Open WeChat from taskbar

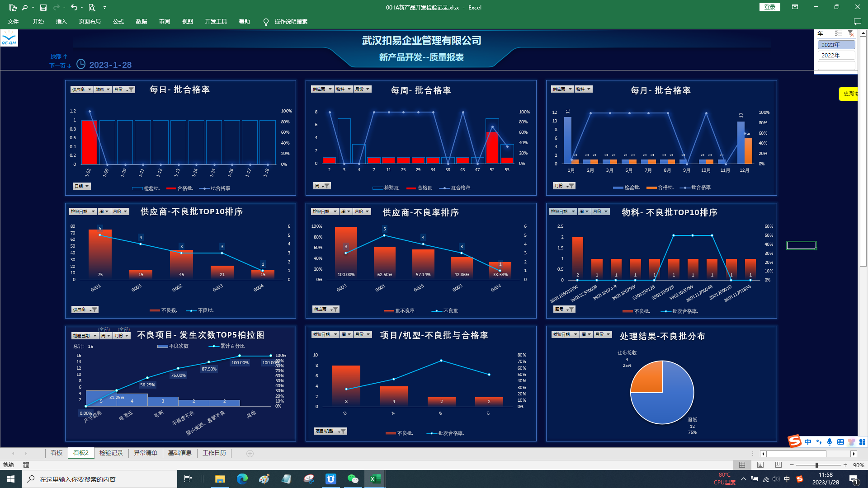353,479
